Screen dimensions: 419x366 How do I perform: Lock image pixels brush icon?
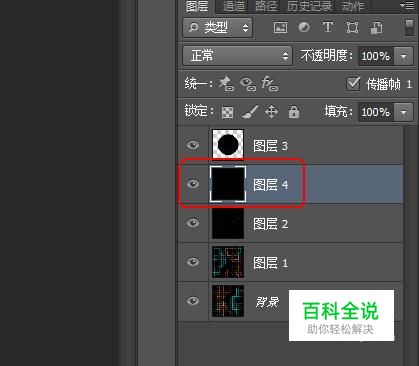click(250, 112)
